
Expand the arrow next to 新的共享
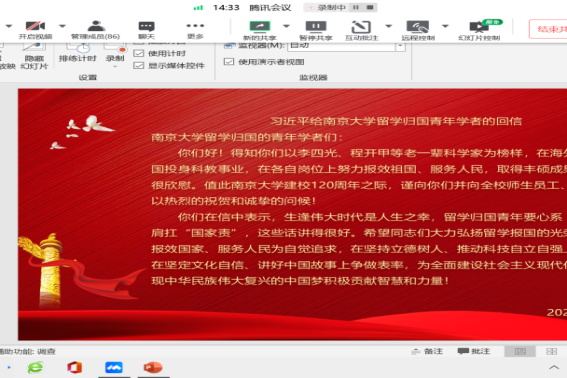286,26
